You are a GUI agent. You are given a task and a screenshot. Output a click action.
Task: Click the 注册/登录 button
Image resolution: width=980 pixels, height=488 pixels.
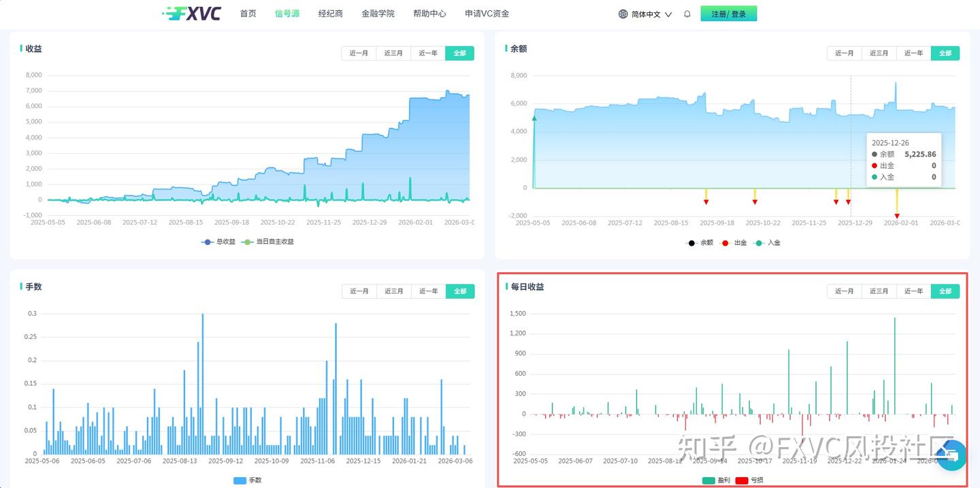pos(729,13)
